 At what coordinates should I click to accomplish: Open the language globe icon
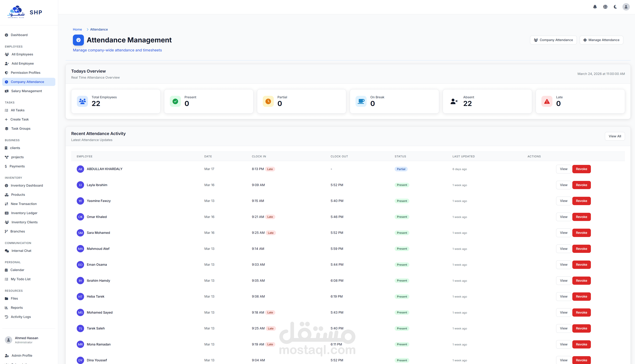[605, 7]
